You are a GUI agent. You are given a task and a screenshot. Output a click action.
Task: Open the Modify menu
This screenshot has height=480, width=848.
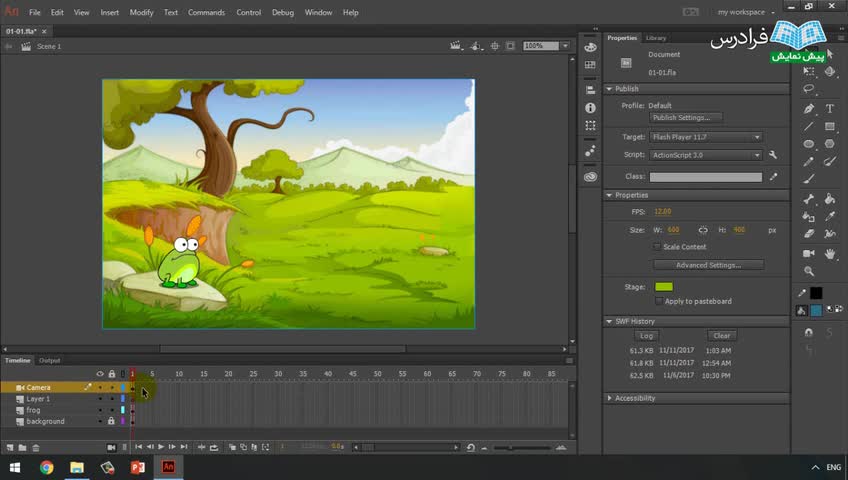coord(141,13)
